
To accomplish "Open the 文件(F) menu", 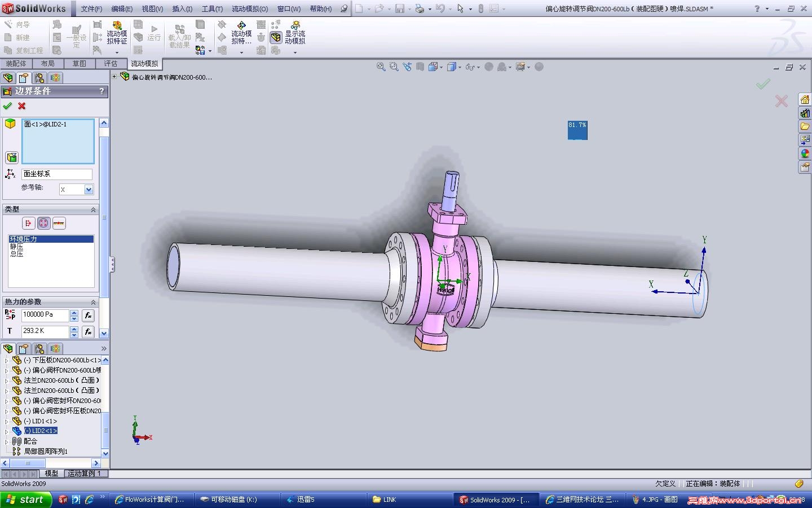I will coord(91,8).
